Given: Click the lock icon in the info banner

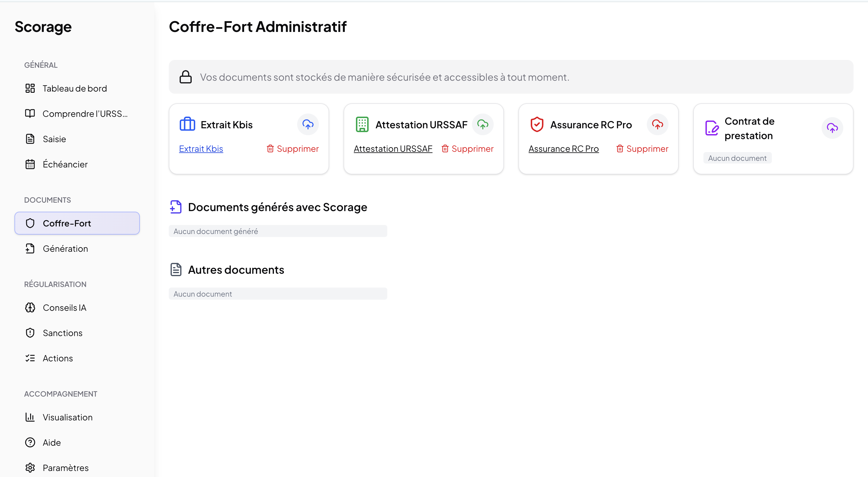Looking at the screenshot, I should [x=185, y=77].
